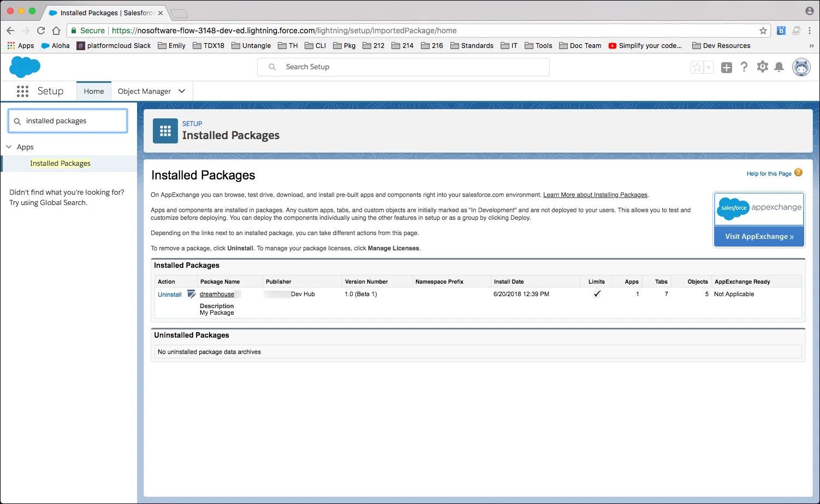Open the Chrome three-dot menu
This screenshot has width=820, height=504.
pos(810,31)
